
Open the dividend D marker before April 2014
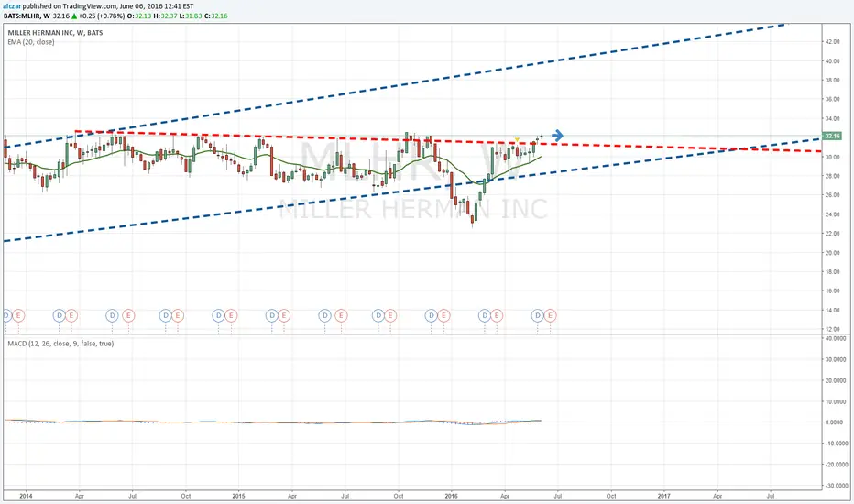(59, 315)
